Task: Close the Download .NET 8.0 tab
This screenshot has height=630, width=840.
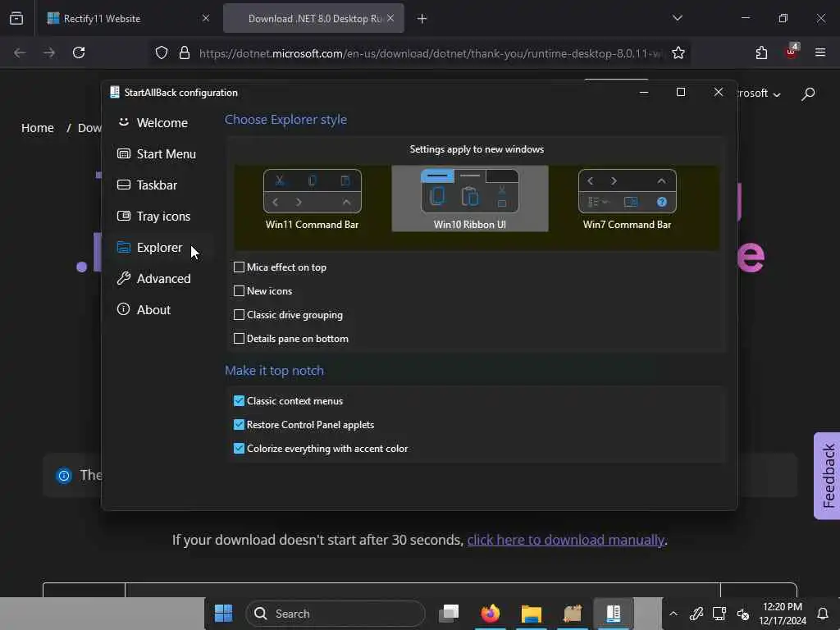Action: pos(390,18)
